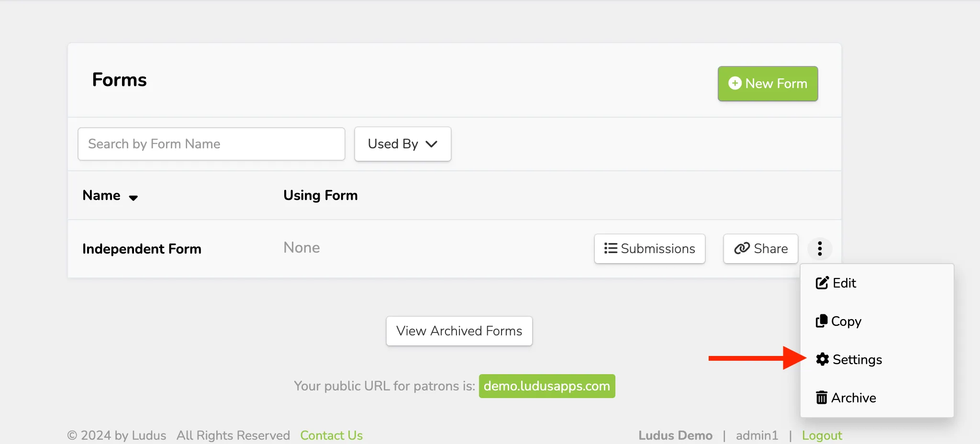Viewport: 980px width, 444px height.
Task: Click the Independent Form row name
Action: pos(142,249)
